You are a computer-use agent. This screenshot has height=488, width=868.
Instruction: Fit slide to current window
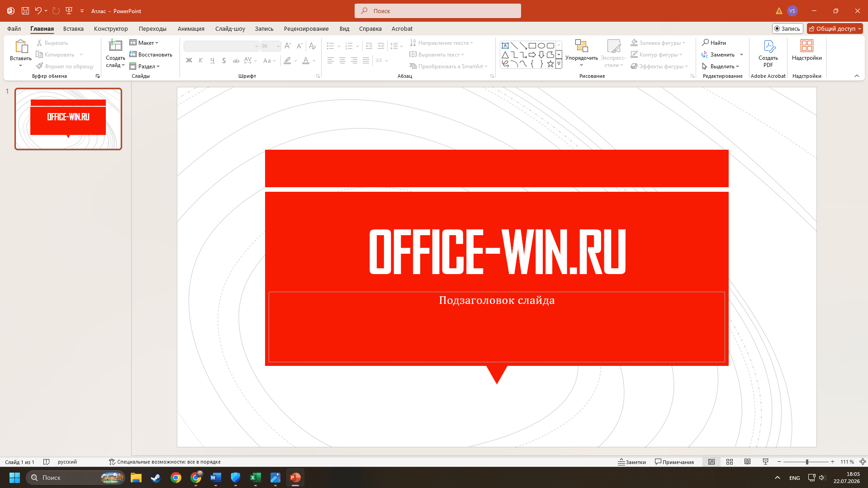[x=863, y=462]
